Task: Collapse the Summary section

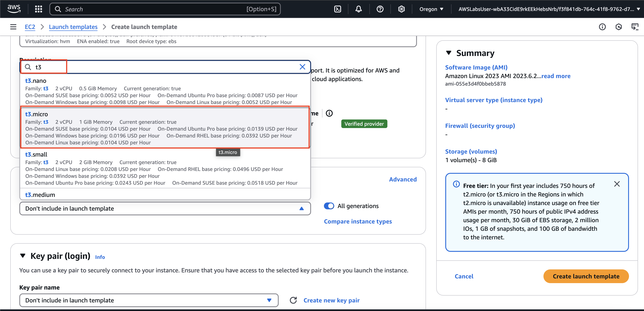Action: pos(449,53)
